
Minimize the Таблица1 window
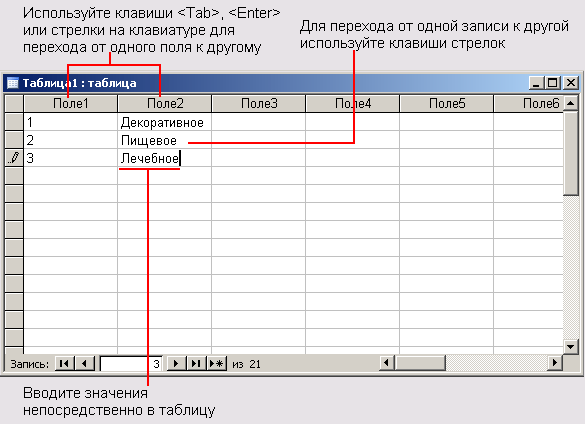click(536, 82)
